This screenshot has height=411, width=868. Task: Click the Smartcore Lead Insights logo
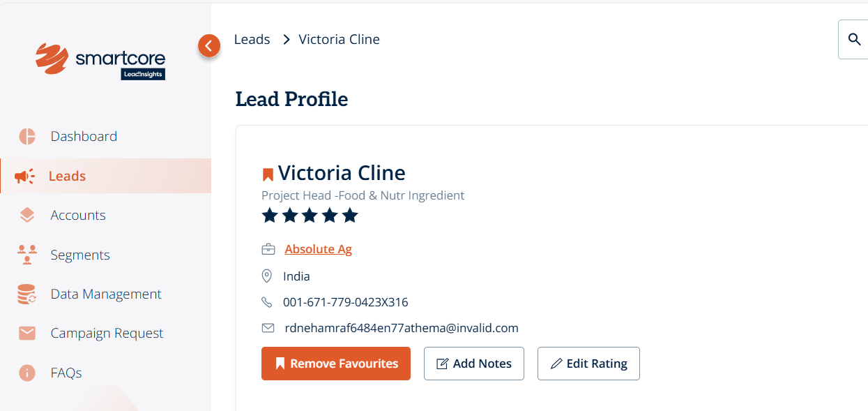[x=100, y=61]
